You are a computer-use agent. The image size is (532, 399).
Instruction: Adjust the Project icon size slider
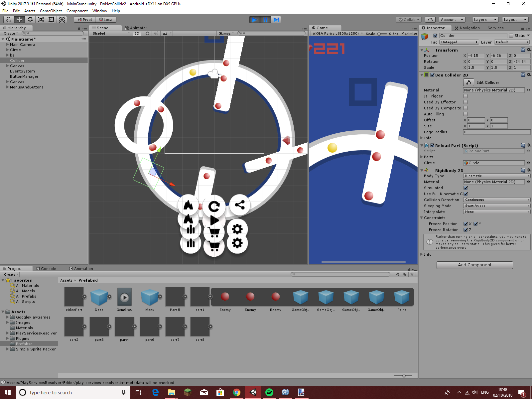point(403,376)
